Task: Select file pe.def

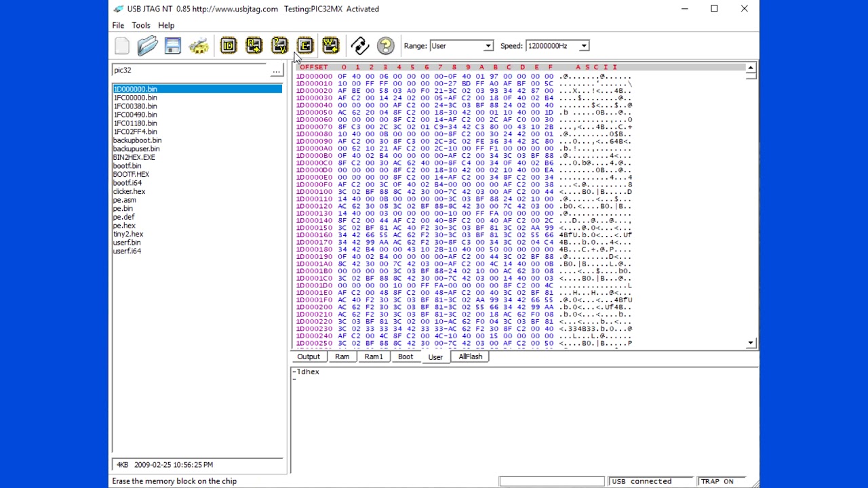Action: click(x=123, y=217)
